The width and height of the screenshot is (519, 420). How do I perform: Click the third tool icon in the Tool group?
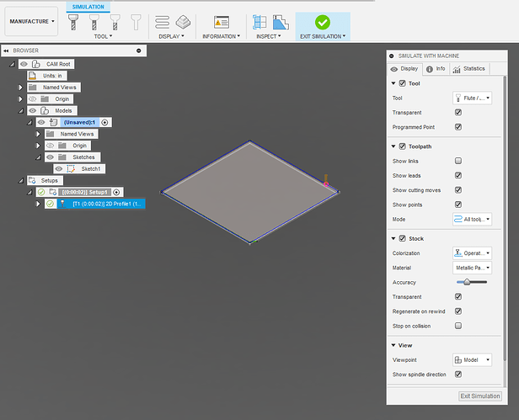tap(115, 23)
